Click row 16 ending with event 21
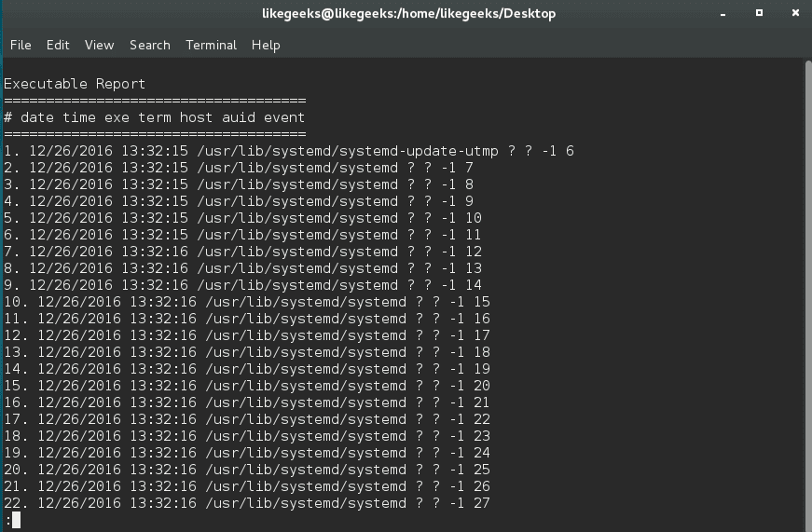 tap(247, 402)
